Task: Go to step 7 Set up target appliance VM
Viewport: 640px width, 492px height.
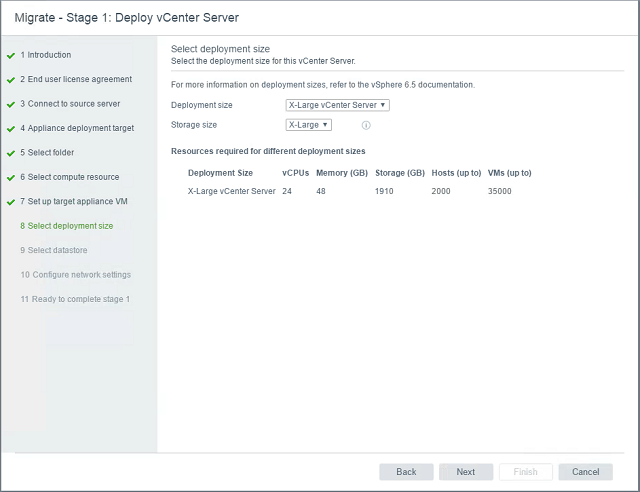Action: 74,201
